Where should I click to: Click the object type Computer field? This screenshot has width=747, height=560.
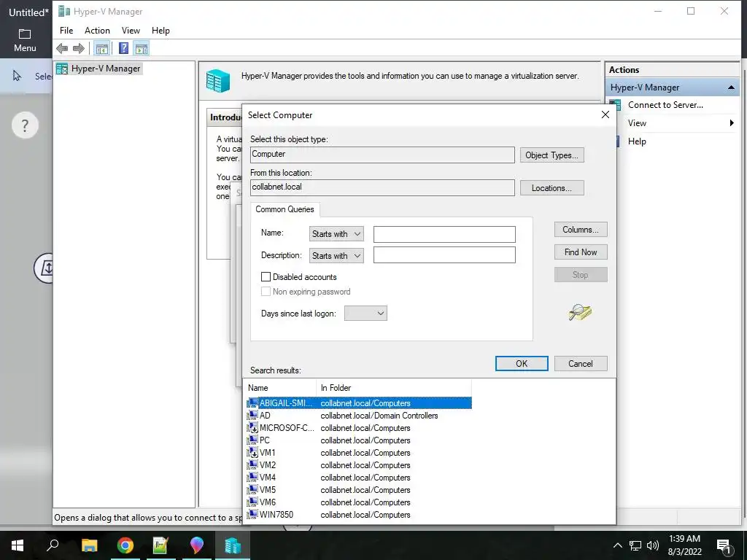(382, 155)
